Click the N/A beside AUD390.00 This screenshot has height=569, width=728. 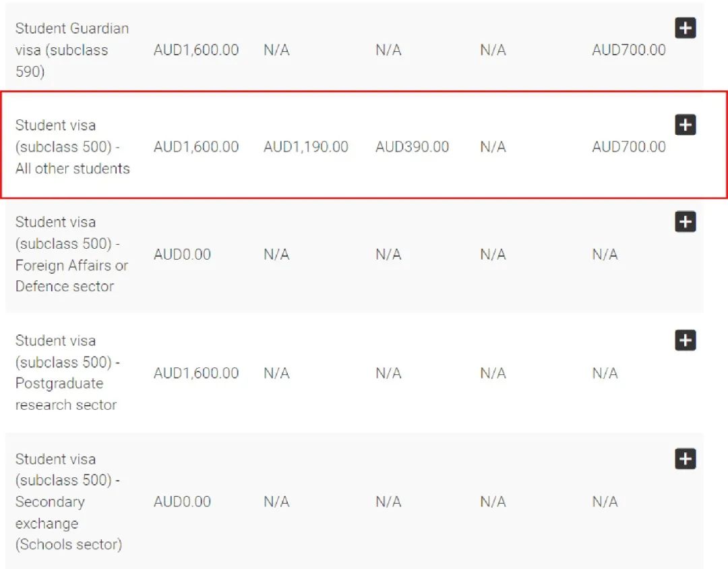(493, 147)
